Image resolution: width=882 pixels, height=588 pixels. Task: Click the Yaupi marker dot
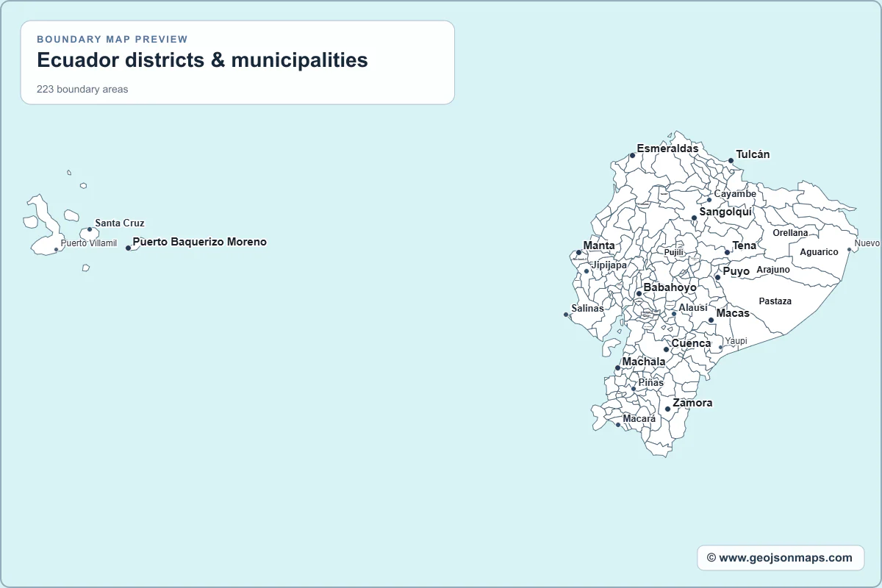720,347
